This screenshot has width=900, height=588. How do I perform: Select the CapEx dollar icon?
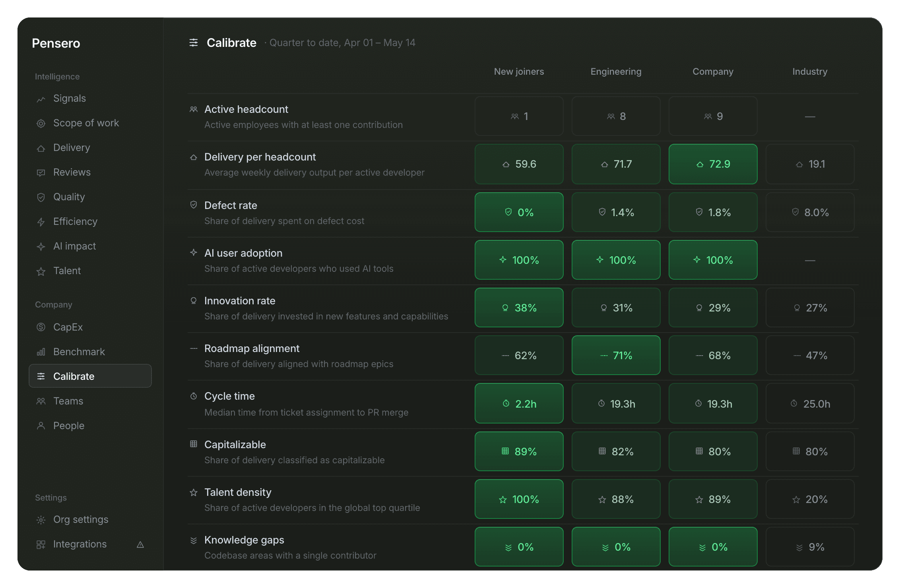[x=41, y=327]
